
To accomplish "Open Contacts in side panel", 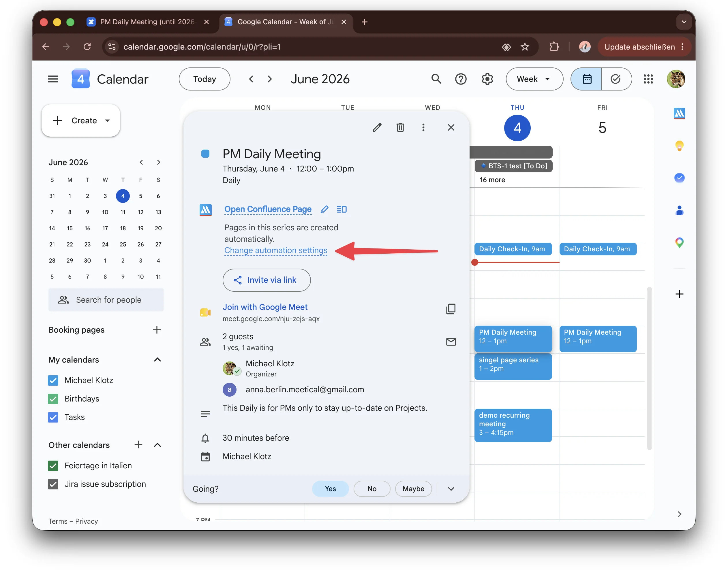I will pos(679,210).
